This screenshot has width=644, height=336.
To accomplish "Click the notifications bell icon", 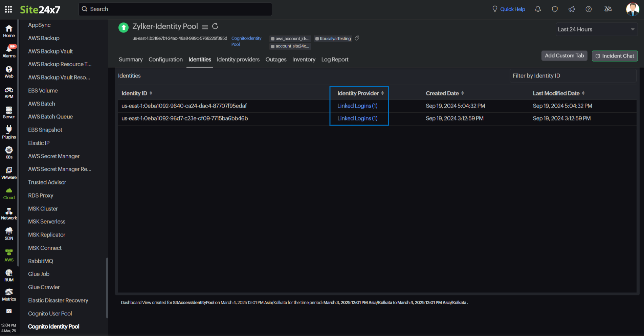I will coord(538,9).
